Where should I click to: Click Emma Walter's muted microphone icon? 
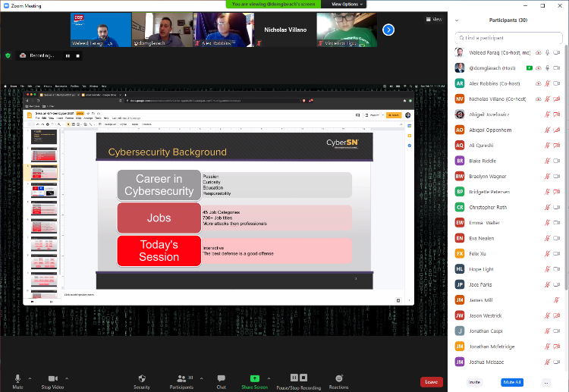547,223
